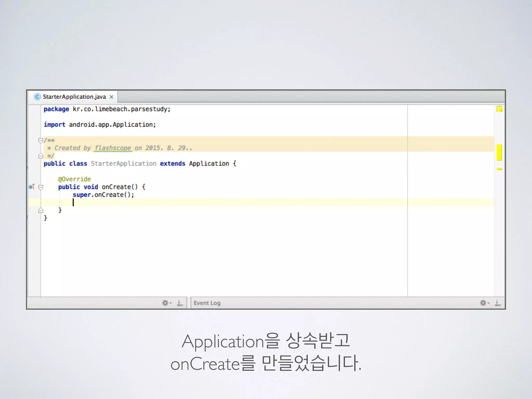Viewport: 532px width, 399px height.
Task: Open the left panel gear settings menu
Action: tap(167, 303)
